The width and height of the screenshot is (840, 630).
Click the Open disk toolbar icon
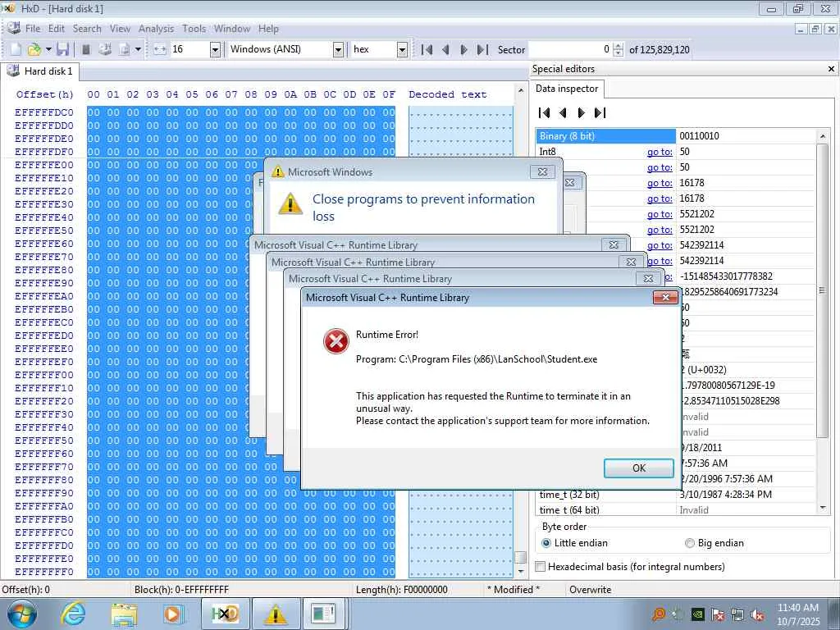point(105,49)
